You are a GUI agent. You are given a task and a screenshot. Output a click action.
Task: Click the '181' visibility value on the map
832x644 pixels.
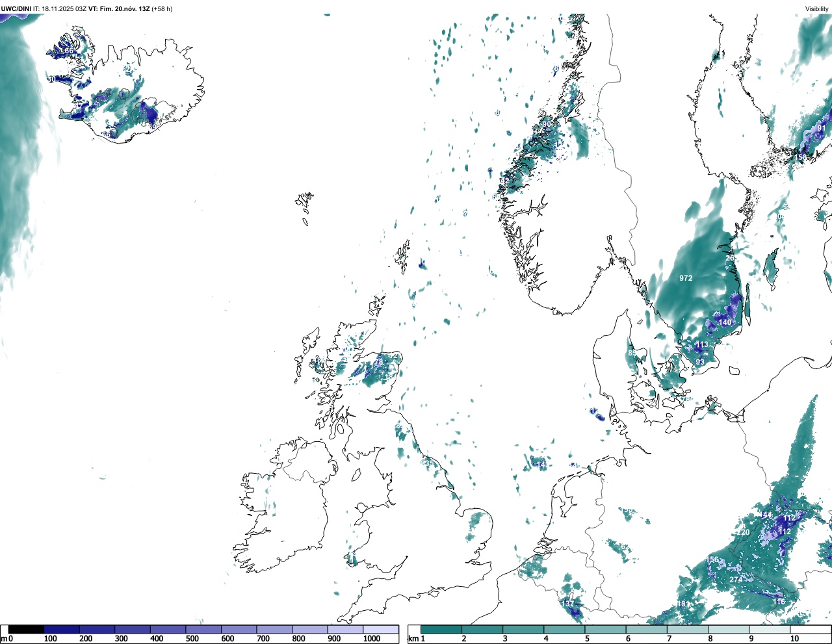coord(682,604)
